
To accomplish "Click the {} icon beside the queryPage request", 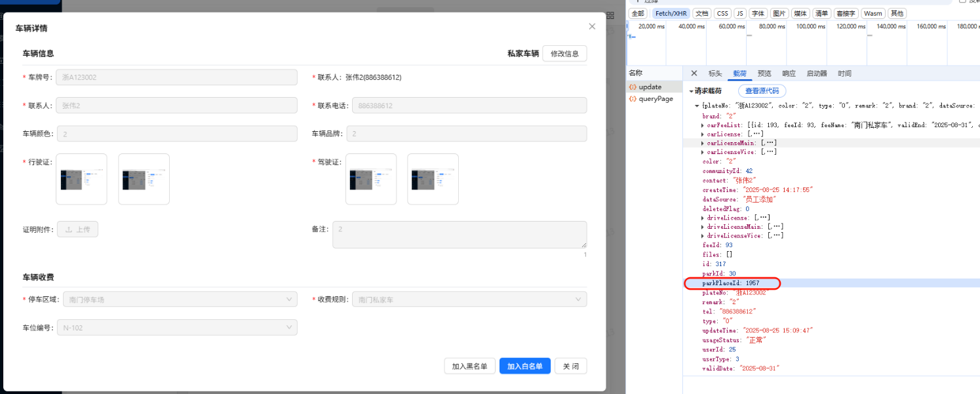I will tap(631, 98).
